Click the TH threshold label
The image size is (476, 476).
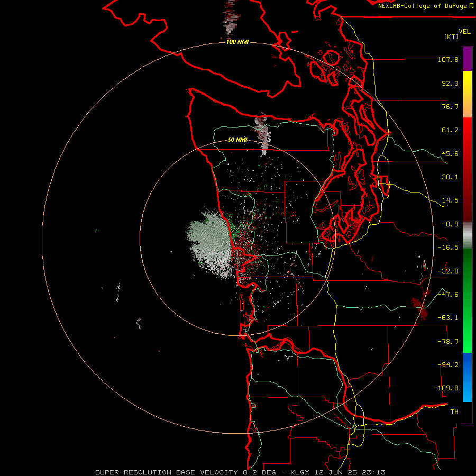pyautogui.click(x=454, y=412)
